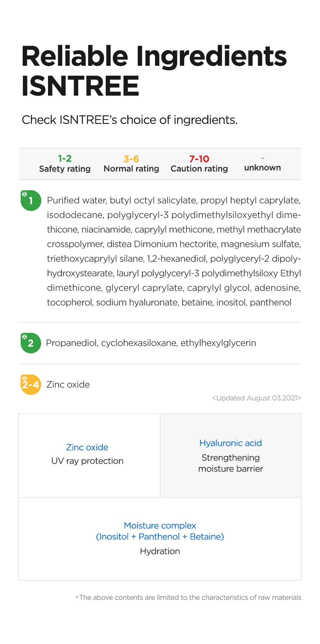320x644 pixels.
Task: Click the yellow 2-4 rating badge
Action: click(31, 385)
